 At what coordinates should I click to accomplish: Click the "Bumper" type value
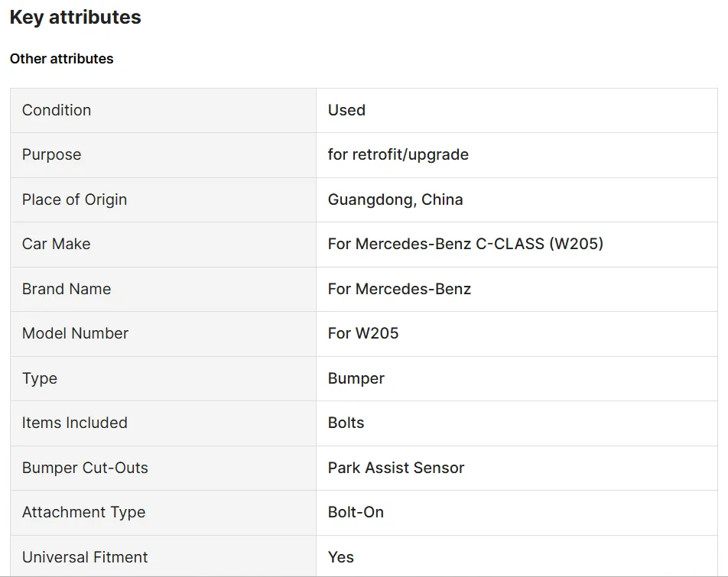pos(356,378)
